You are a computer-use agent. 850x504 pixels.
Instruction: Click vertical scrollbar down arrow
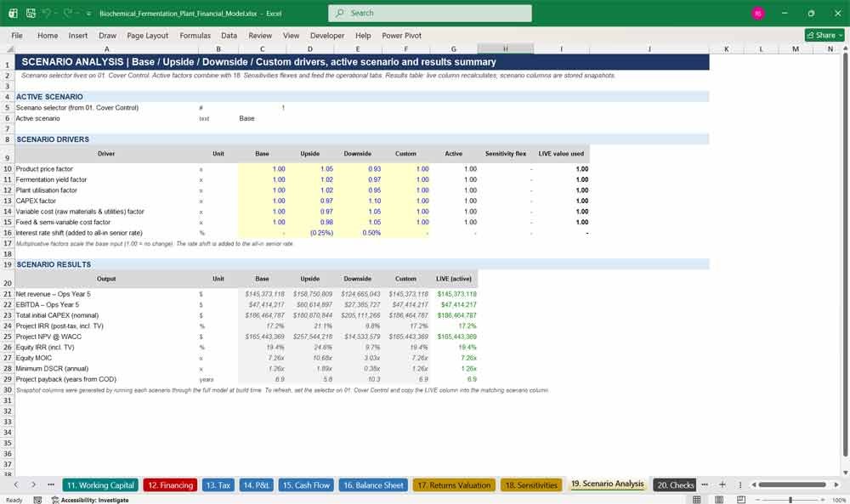pos(845,473)
